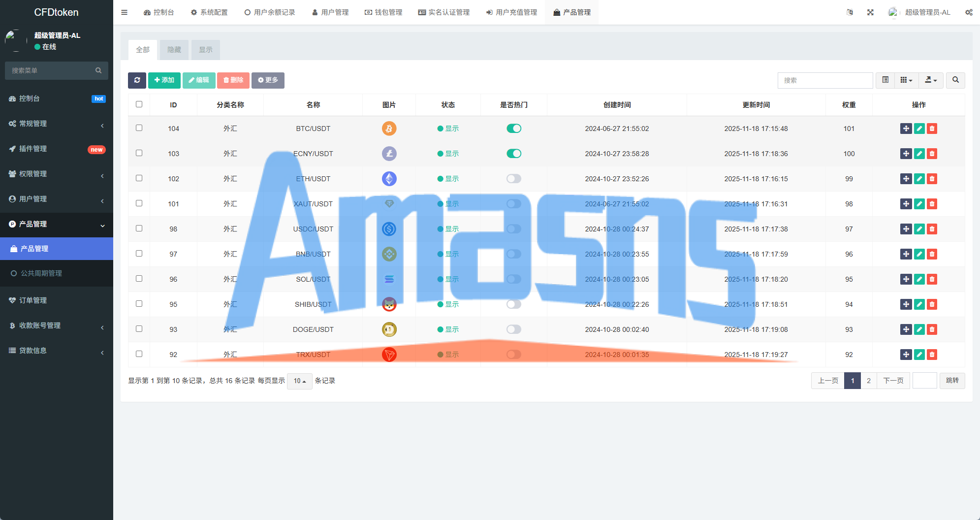Click drag handle for BTC/USDT row
Image resolution: width=980 pixels, height=520 pixels.
pos(906,129)
